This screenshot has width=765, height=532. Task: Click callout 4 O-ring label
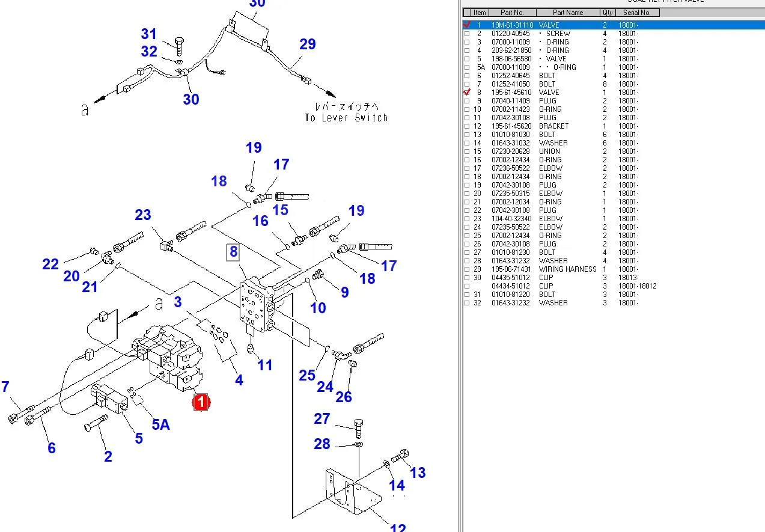pos(239,380)
